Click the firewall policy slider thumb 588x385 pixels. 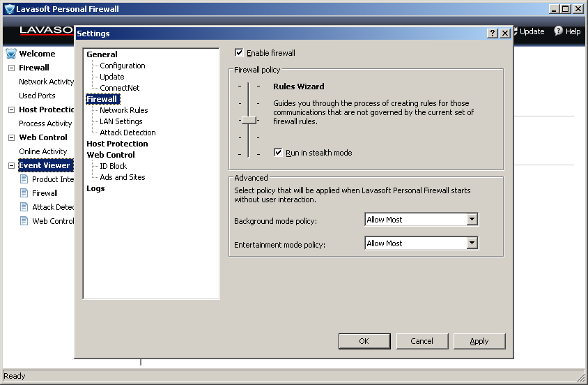249,121
